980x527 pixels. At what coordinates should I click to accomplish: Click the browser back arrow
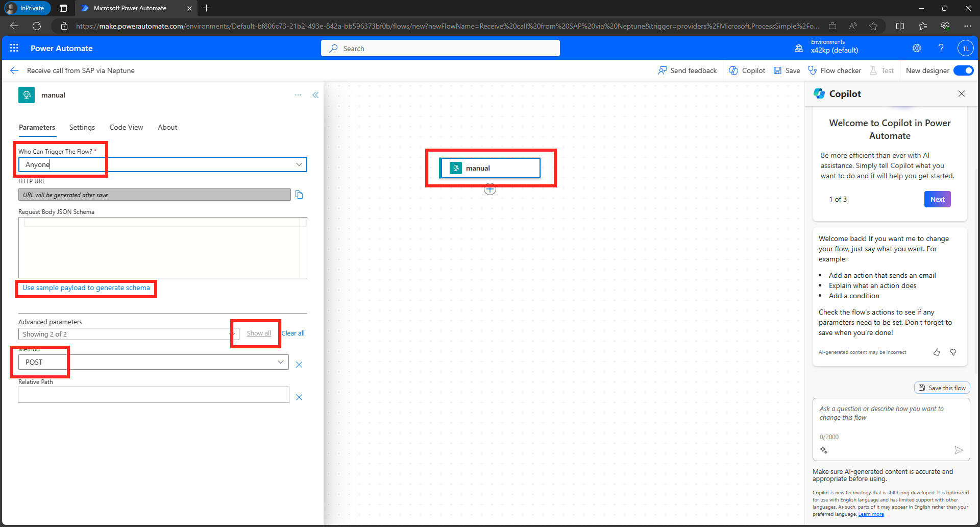[x=14, y=26]
